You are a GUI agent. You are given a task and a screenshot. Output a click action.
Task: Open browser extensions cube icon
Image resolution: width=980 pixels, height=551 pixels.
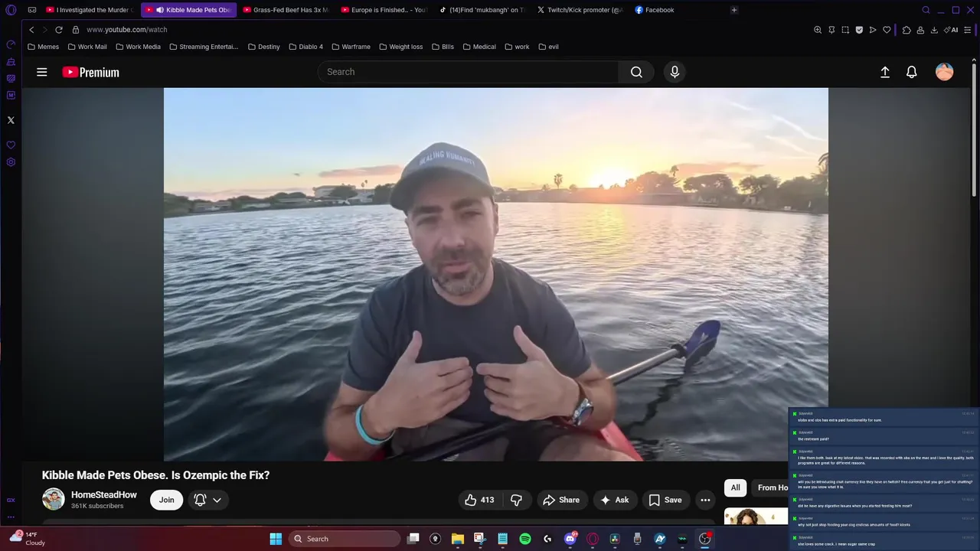click(906, 30)
